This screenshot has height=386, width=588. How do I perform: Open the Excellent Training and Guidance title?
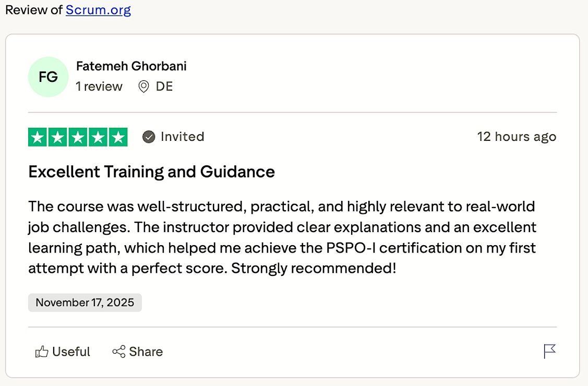tap(151, 172)
